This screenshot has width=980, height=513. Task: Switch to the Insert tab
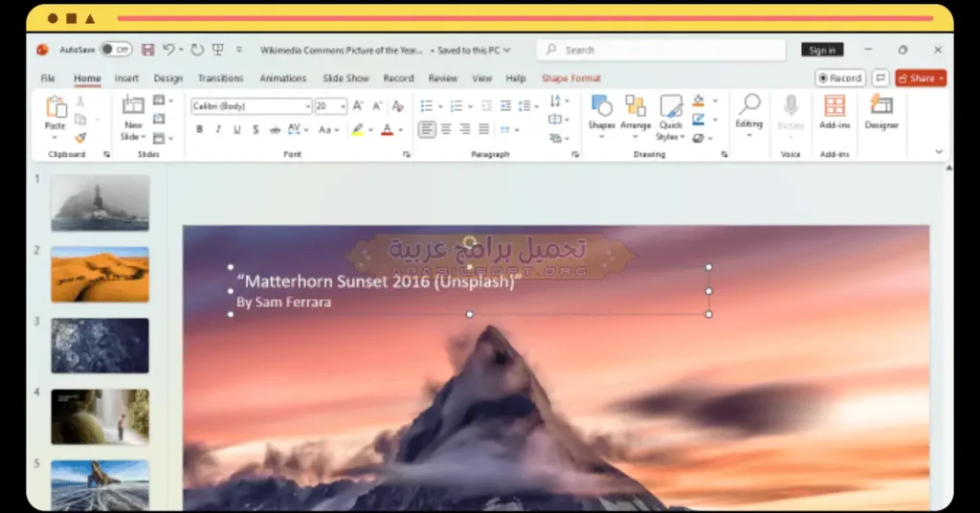click(x=126, y=78)
